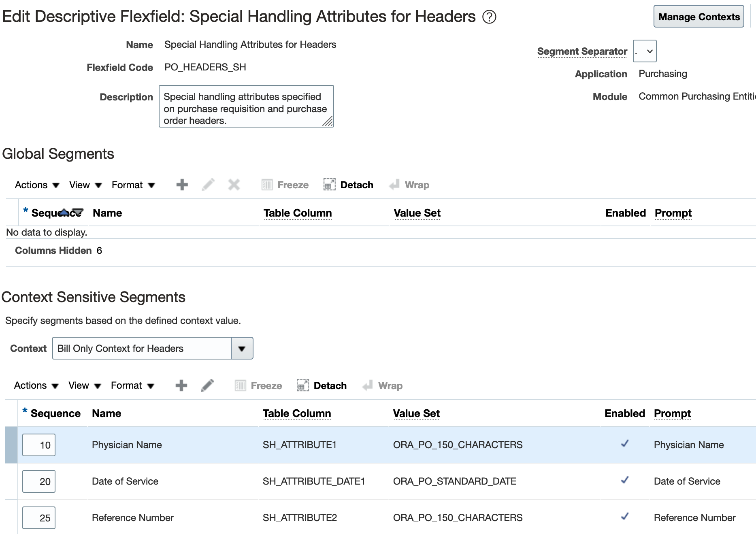Screen dimensions: 756x534
Task: Open the Segment Separator dropdown
Action: [x=645, y=51]
